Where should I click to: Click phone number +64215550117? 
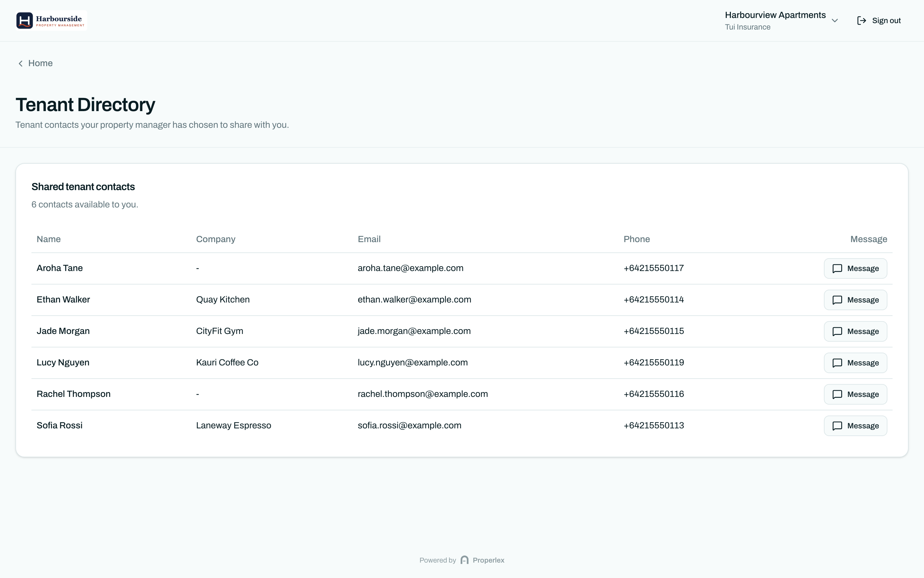click(654, 268)
